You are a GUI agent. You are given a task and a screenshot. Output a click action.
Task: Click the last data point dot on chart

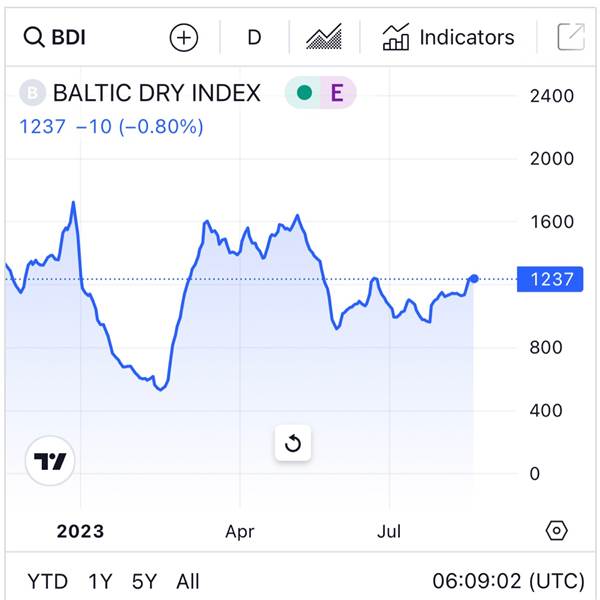click(x=474, y=279)
